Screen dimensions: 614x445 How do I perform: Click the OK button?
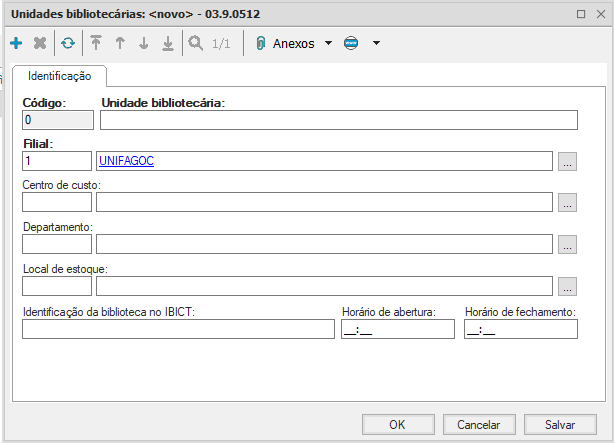tap(397, 424)
